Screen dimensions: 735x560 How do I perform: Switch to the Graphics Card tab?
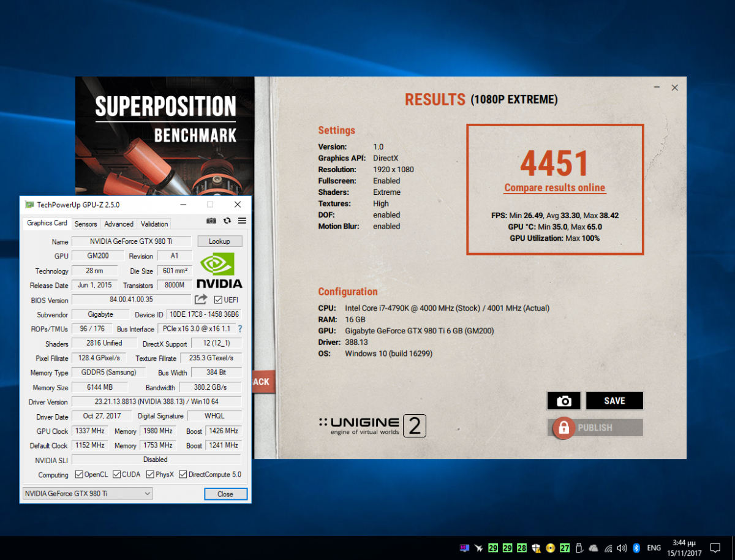pos(47,224)
